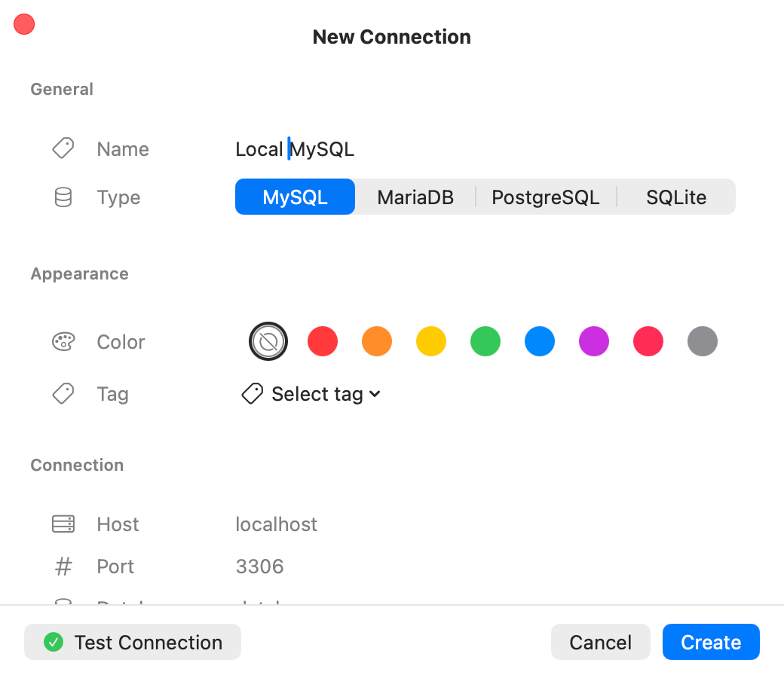The width and height of the screenshot is (784, 678).
Task: Click the Cancel button
Action: (x=600, y=642)
